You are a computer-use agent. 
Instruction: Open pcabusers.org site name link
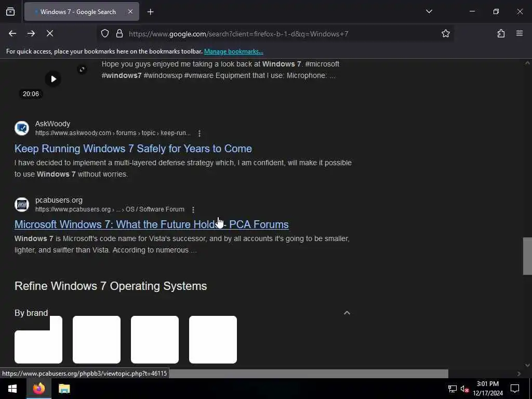click(59, 200)
